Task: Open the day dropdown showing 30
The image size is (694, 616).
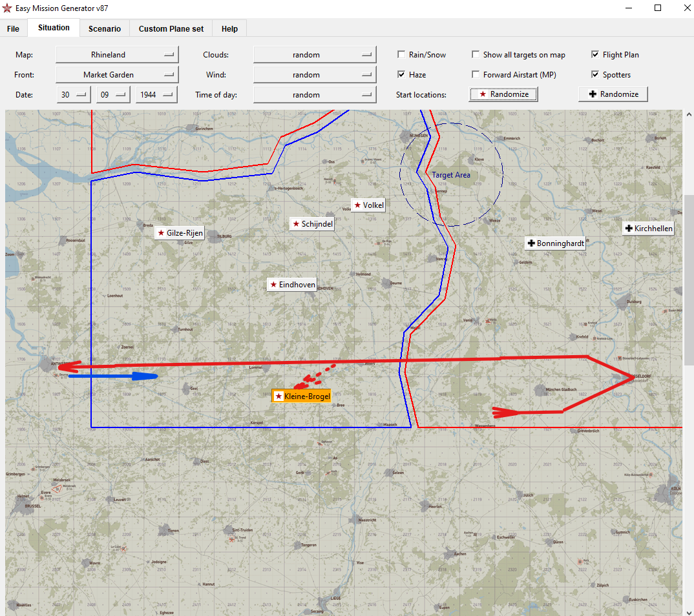Action: pyautogui.click(x=74, y=95)
